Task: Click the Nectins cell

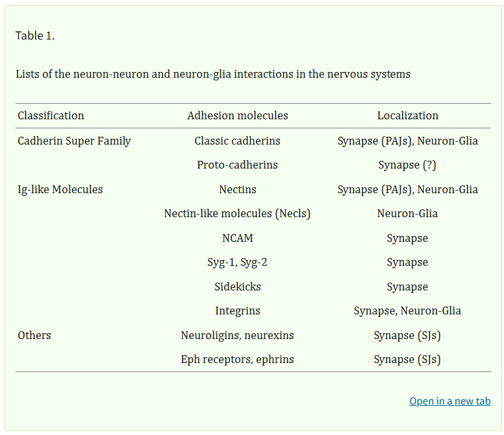Action: point(237,189)
